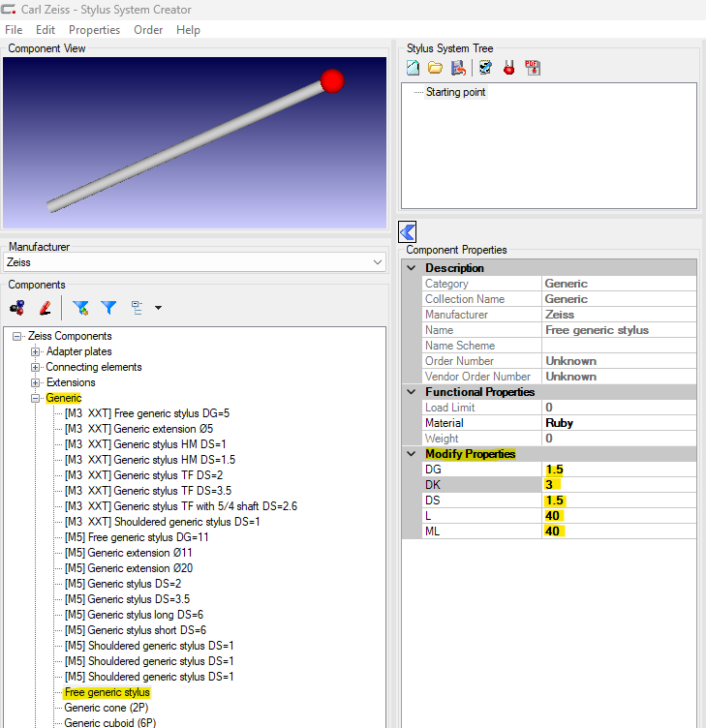The width and height of the screenshot is (706, 728).
Task: Open the Properties menu
Action: (94, 30)
